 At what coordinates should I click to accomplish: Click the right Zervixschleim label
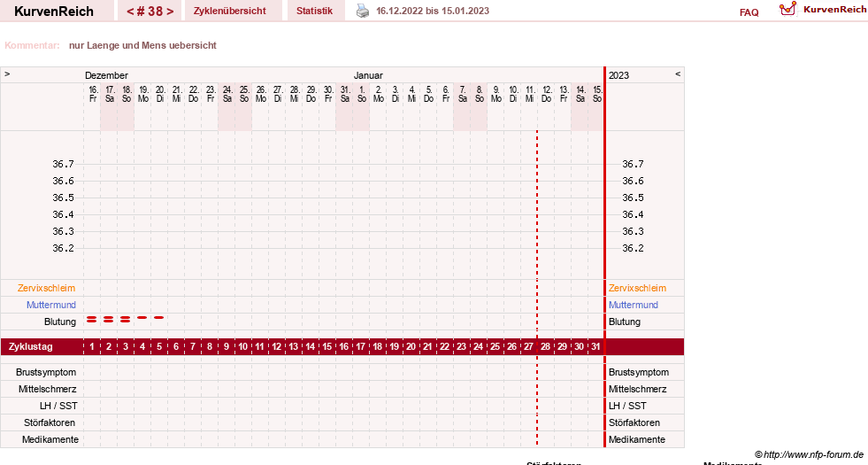point(637,288)
